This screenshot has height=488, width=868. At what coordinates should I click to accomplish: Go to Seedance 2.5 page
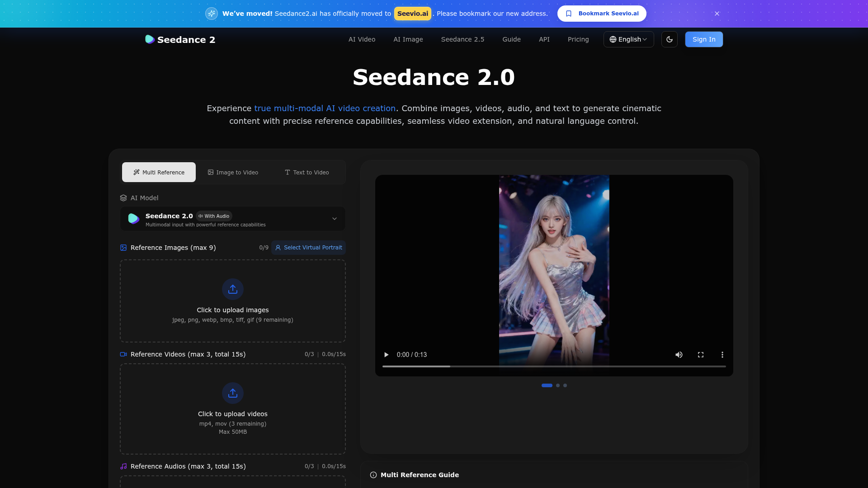coord(462,39)
